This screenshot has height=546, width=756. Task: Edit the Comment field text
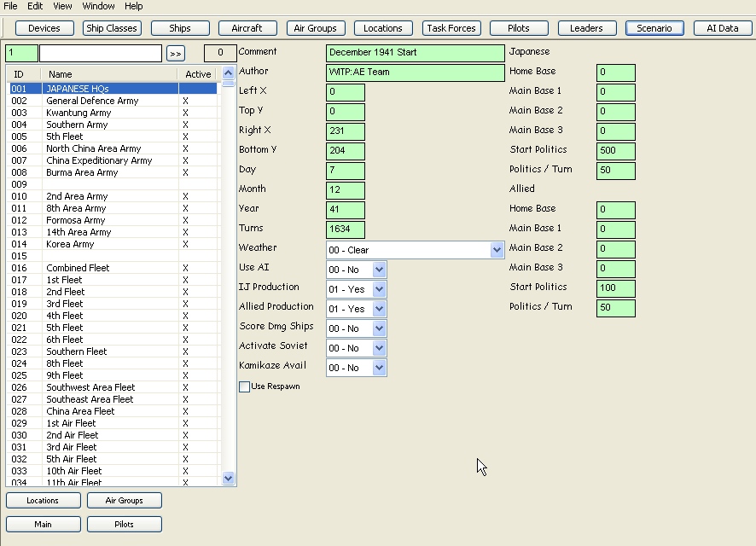tap(415, 52)
